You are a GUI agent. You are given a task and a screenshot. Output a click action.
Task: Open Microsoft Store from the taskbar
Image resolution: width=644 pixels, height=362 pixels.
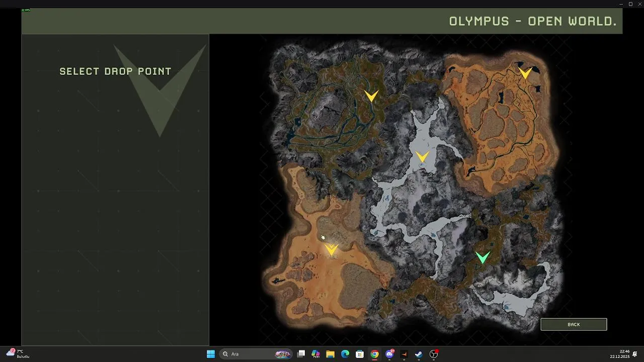click(x=360, y=354)
